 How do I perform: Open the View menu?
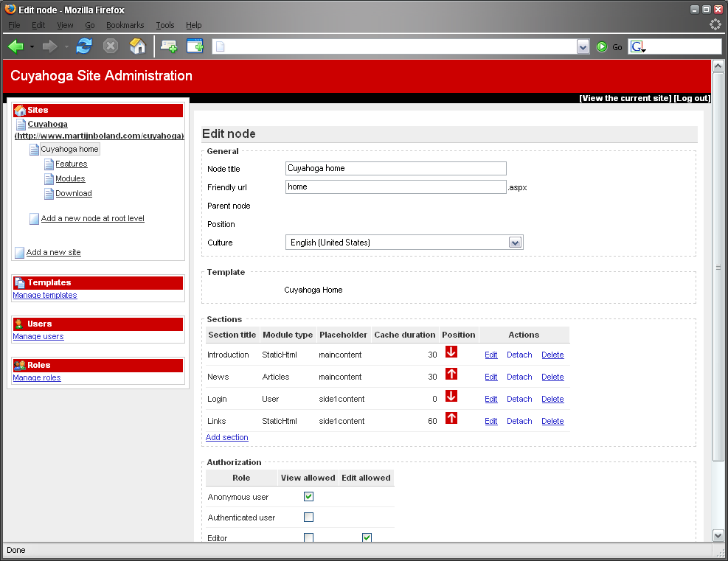point(65,25)
